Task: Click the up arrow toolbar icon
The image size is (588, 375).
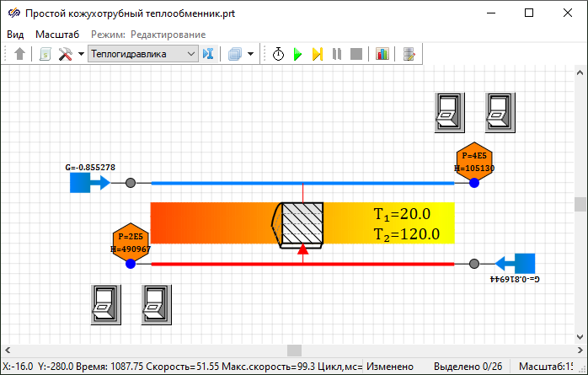Action: (20, 54)
